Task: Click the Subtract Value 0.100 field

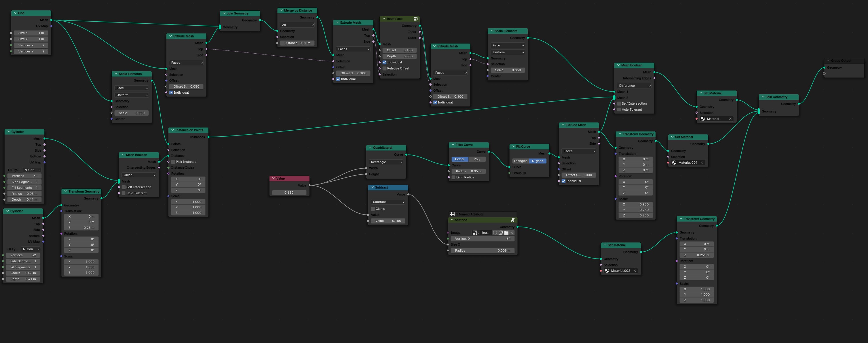Action: coord(388,221)
